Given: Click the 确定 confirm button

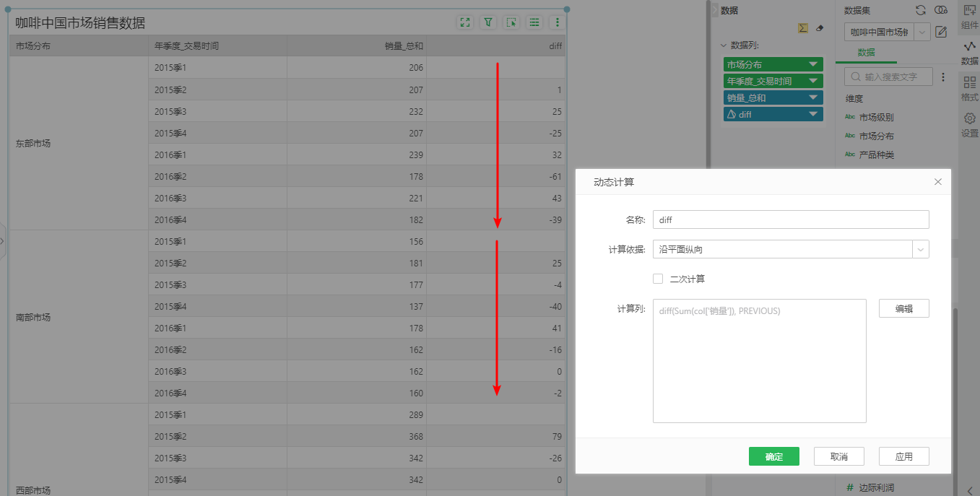Looking at the screenshot, I should pos(773,456).
